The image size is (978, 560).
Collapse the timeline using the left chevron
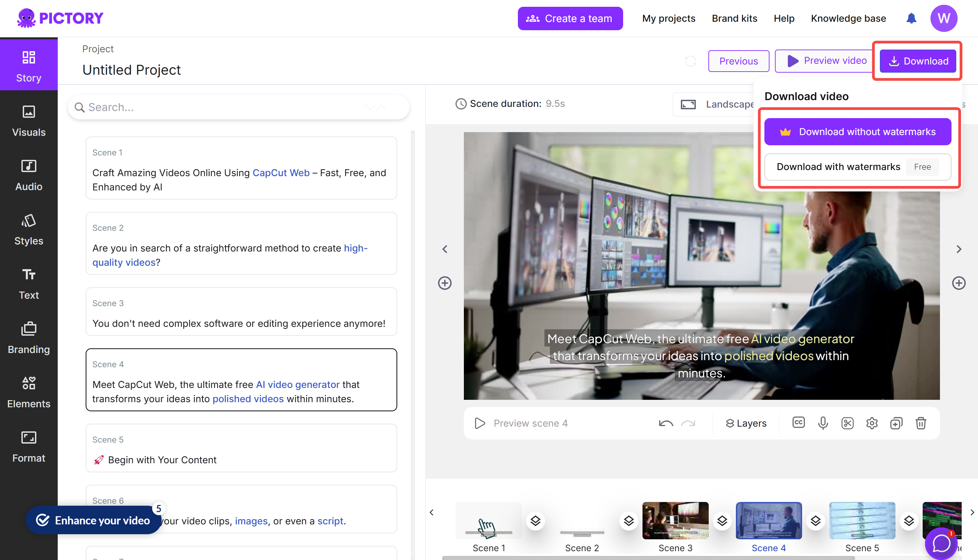tap(431, 512)
